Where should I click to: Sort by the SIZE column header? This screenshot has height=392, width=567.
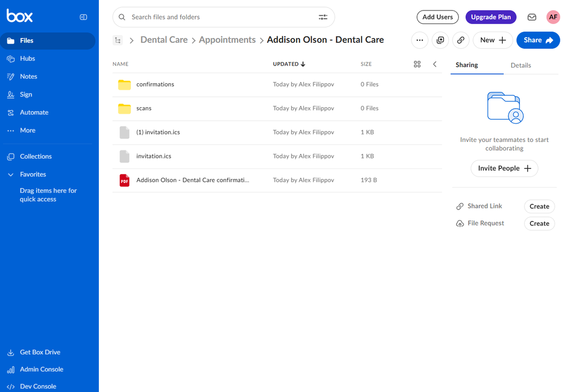tap(366, 64)
